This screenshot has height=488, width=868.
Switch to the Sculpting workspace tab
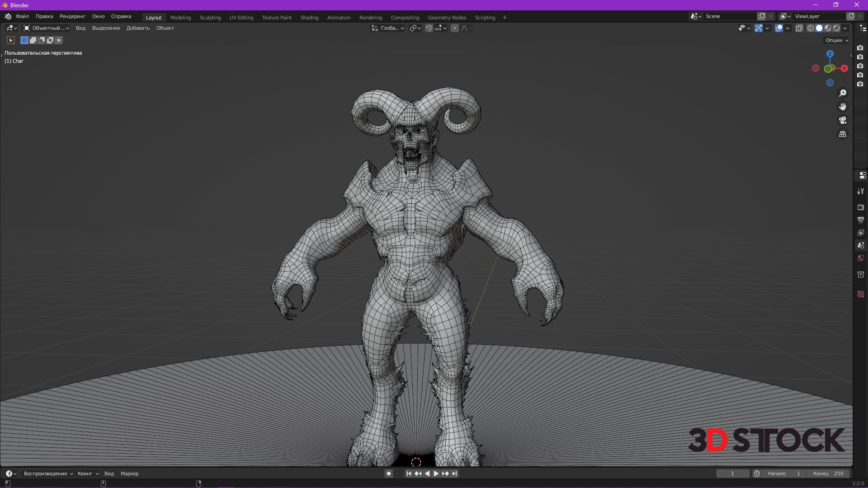click(x=210, y=18)
